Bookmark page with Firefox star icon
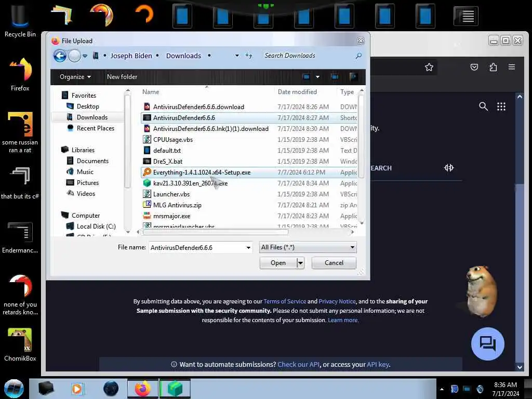The image size is (532, 399). point(429,67)
